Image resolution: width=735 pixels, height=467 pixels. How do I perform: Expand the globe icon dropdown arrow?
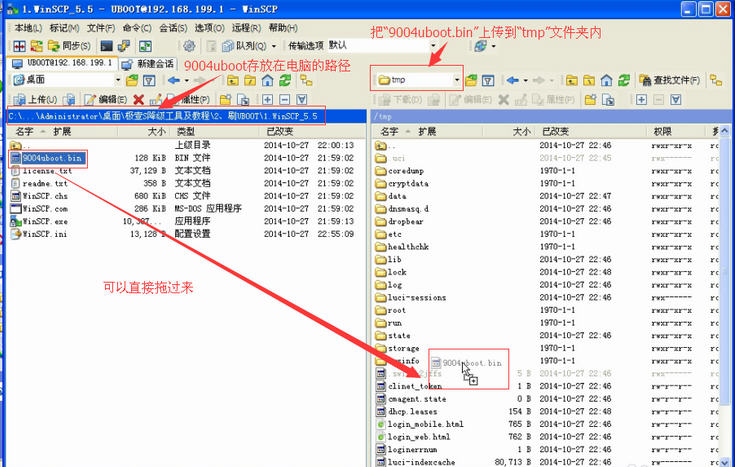coord(494,46)
